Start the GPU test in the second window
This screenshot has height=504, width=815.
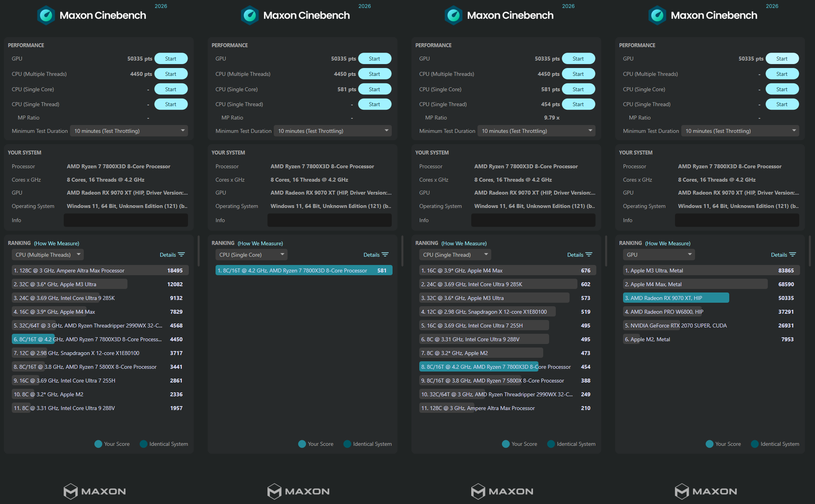pyautogui.click(x=374, y=59)
